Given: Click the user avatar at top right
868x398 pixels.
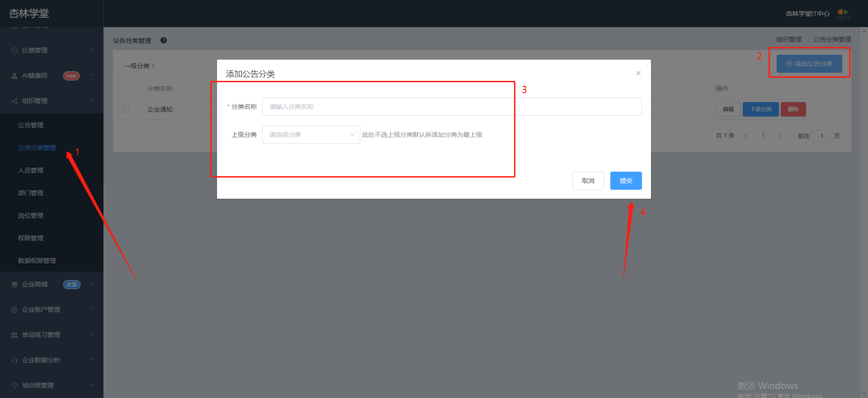Looking at the screenshot, I should [x=843, y=14].
